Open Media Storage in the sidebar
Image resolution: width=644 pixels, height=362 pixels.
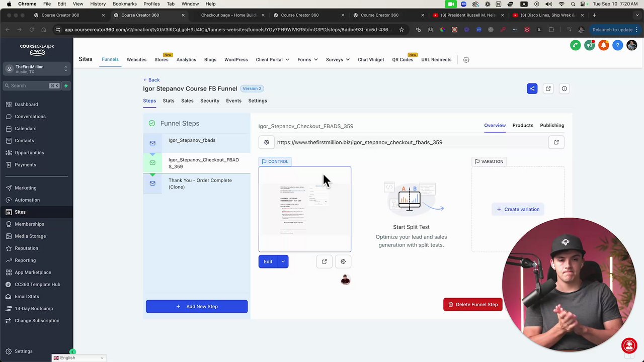pyautogui.click(x=30, y=236)
